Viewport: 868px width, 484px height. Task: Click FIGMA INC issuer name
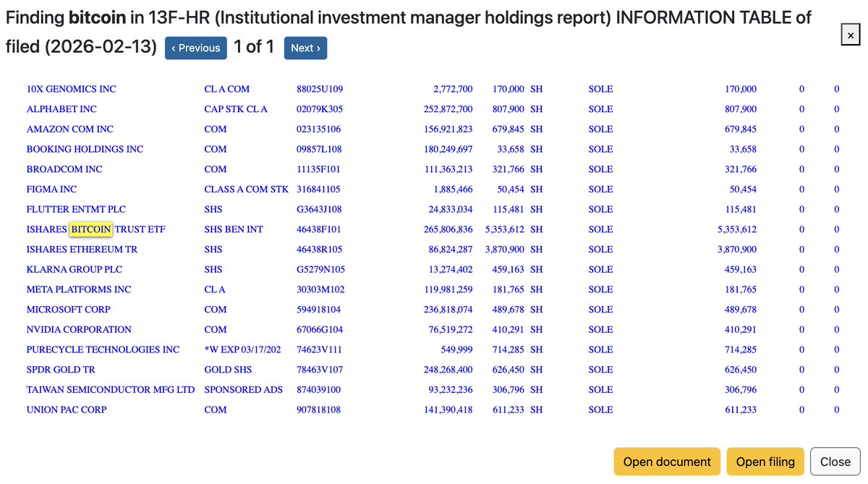point(51,190)
